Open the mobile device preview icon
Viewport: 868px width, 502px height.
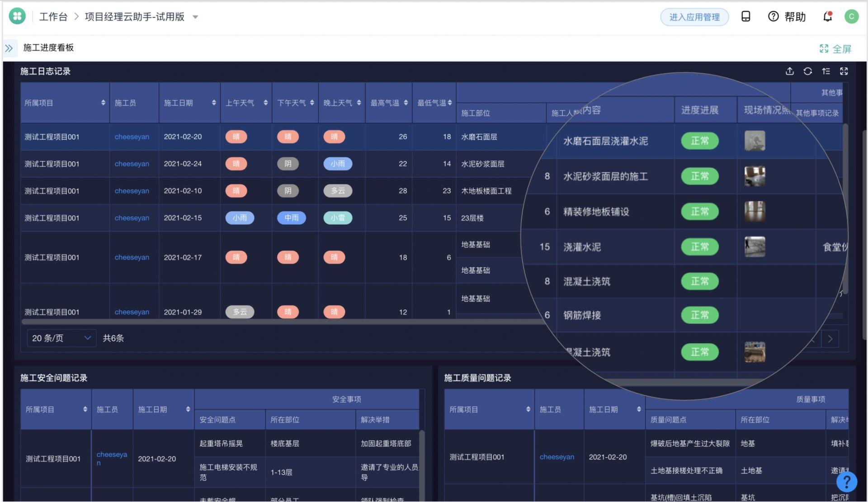click(746, 17)
